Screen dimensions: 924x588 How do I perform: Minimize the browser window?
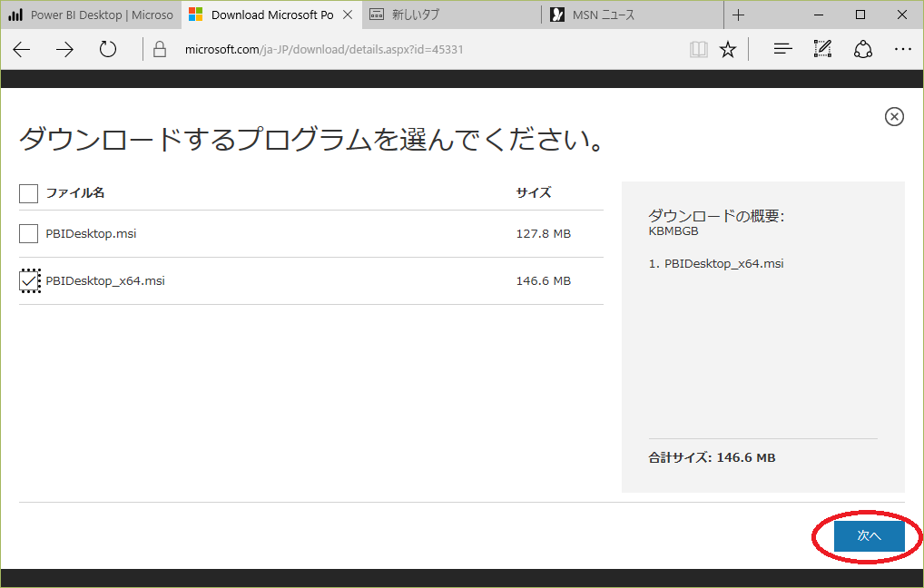819,15
